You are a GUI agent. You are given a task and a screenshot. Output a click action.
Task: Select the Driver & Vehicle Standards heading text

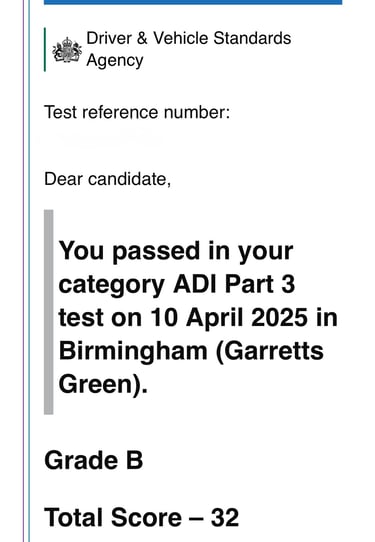coord(188,38)
